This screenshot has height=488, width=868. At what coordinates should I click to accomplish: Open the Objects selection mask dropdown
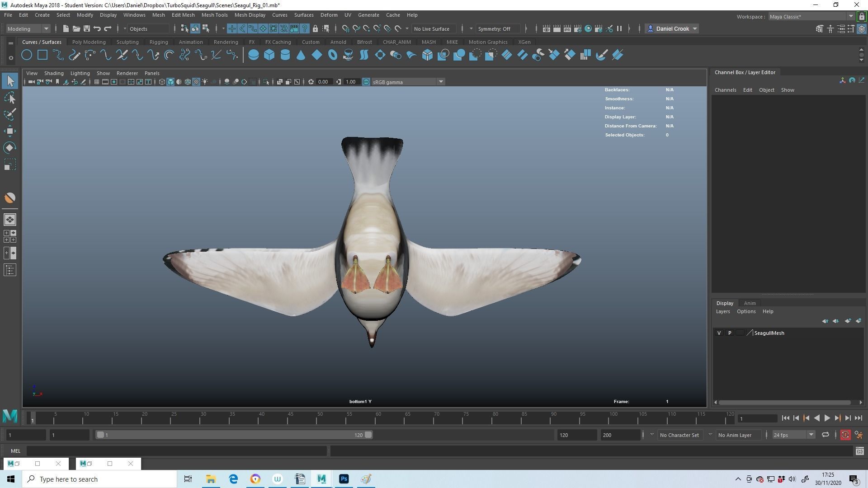[148, 28]
